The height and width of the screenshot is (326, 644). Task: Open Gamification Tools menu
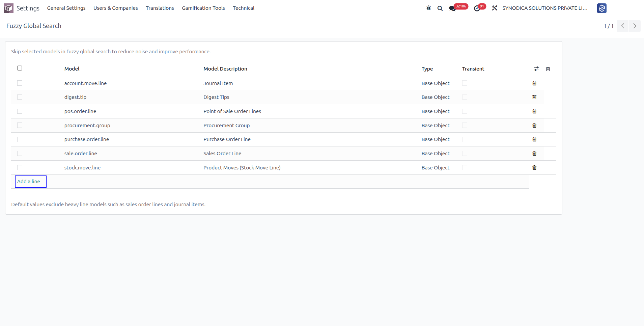(x=203, y=8)
